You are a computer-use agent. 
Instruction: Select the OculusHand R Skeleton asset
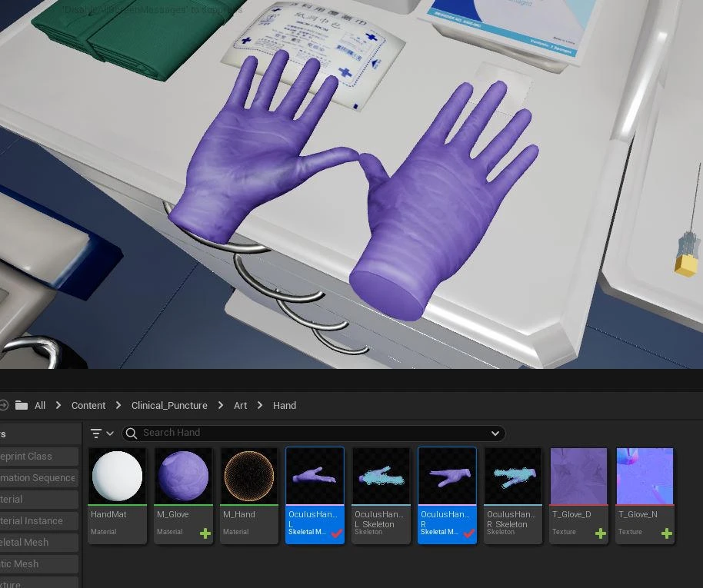coord(513,495)
